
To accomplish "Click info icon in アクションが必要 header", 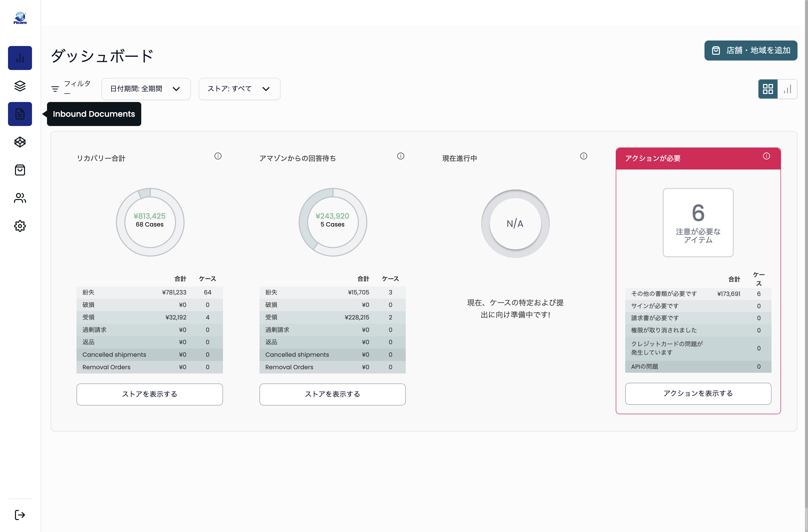I will 766,156.
